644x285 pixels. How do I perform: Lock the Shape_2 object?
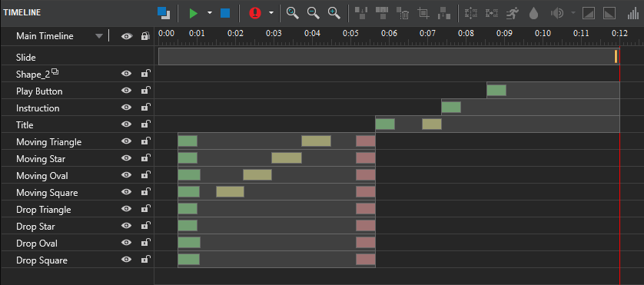[145, 74]
